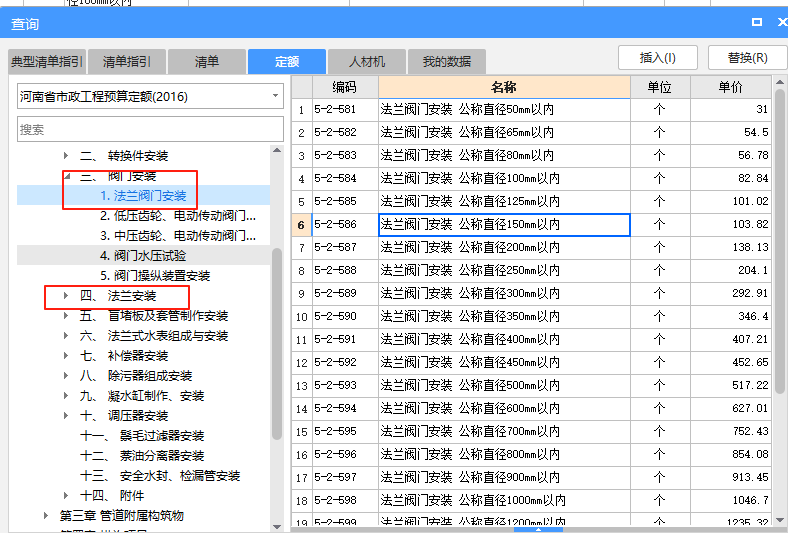Viewport: 788px width, 533px height.
Task: Expand the 四、法兰安装 node
Action: (x=66, y=295)
